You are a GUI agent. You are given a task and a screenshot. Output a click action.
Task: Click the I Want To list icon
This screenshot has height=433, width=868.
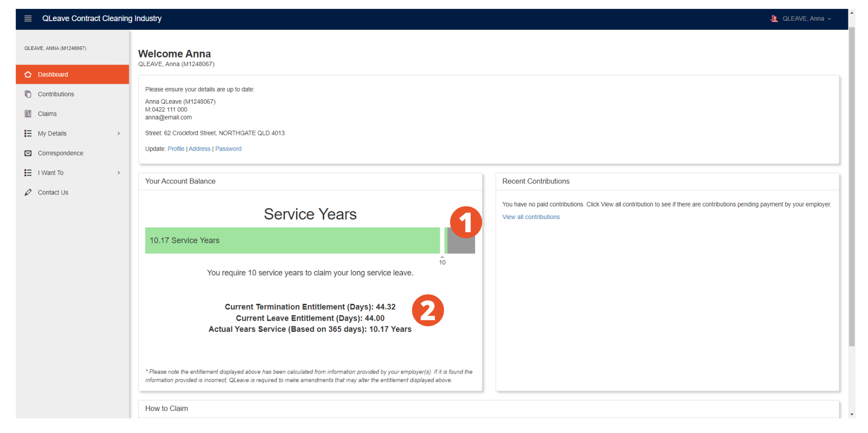[x=28, y=173]
